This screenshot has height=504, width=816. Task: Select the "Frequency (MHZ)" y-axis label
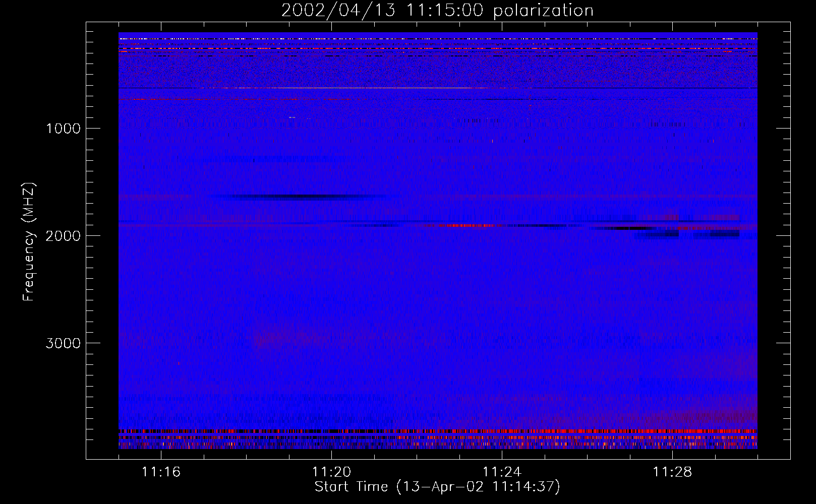(29, 242)
